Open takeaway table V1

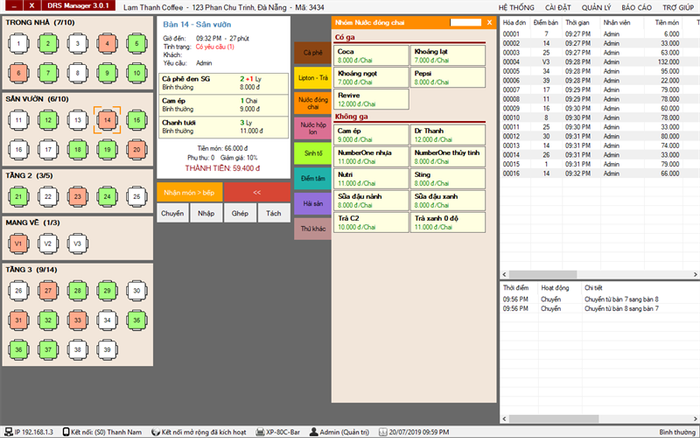tap(18, 243)
